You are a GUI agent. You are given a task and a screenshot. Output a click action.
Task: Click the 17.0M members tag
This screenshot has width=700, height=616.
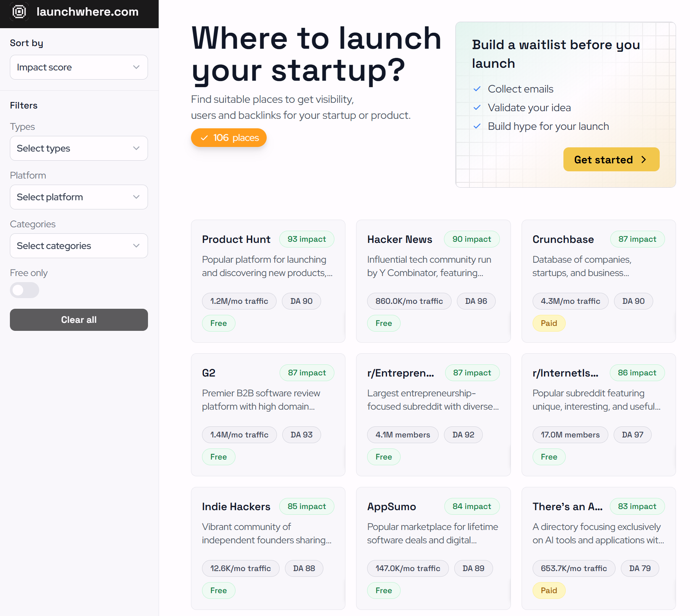570,435
